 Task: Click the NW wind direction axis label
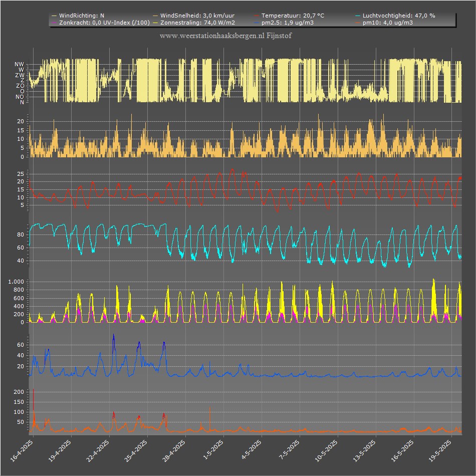click(19, 64)
